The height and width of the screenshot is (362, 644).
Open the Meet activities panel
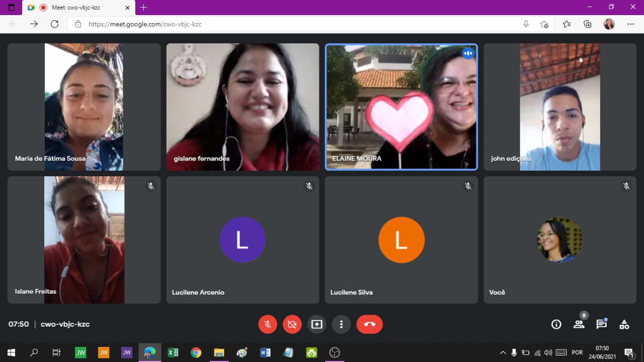tap(624, 324)
